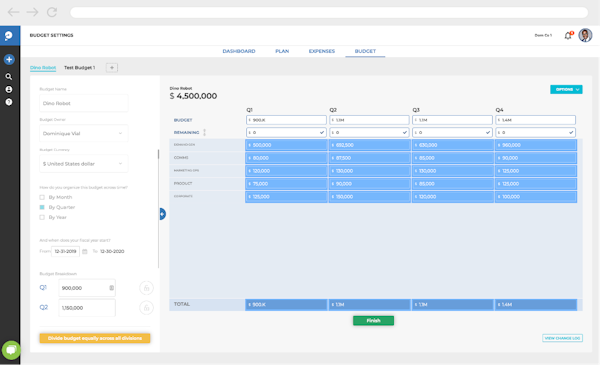
Task: Click the green Finish button
Action: (373, 321)
